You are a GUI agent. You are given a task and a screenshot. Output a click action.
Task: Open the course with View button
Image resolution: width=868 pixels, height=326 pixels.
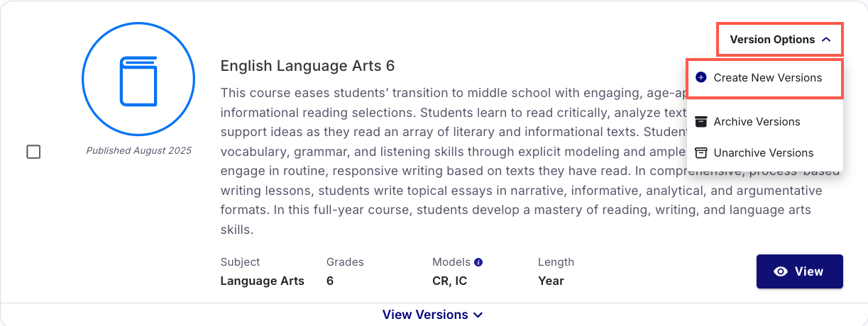(800, 271)
